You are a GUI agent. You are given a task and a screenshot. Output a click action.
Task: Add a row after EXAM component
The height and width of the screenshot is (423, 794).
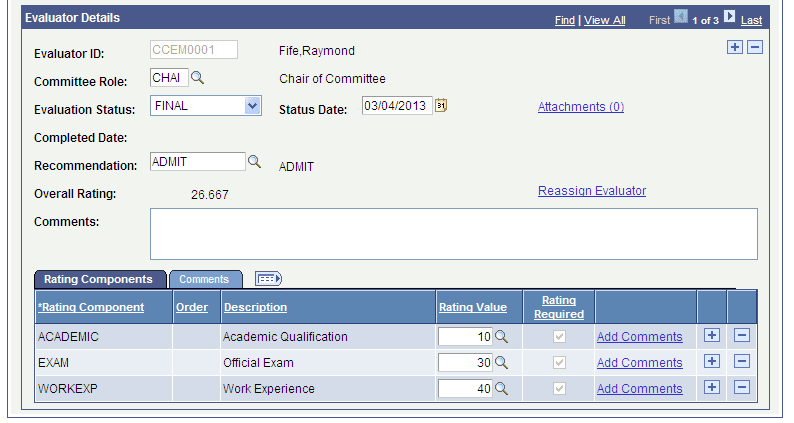pyautogui.click(x=712, y=362)
